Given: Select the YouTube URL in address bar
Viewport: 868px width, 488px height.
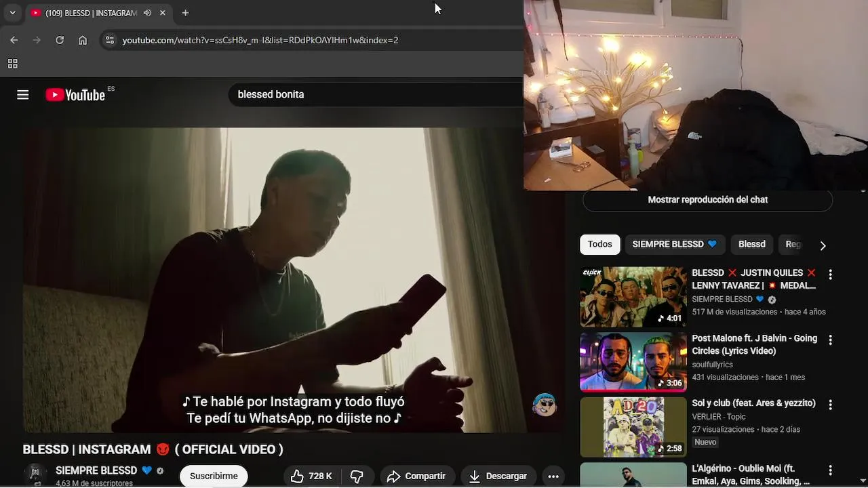Looking at the screenshot, I should [260, 40].
